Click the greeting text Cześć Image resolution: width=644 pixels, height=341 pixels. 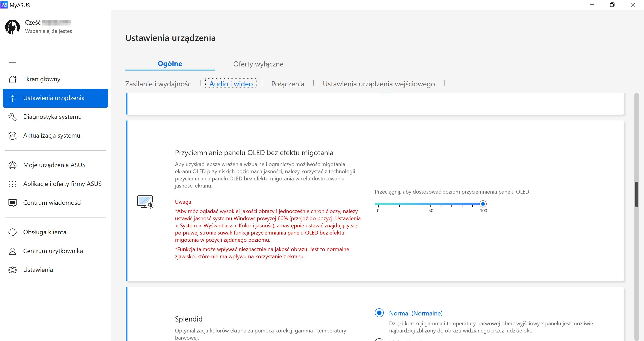coord(33,23)
